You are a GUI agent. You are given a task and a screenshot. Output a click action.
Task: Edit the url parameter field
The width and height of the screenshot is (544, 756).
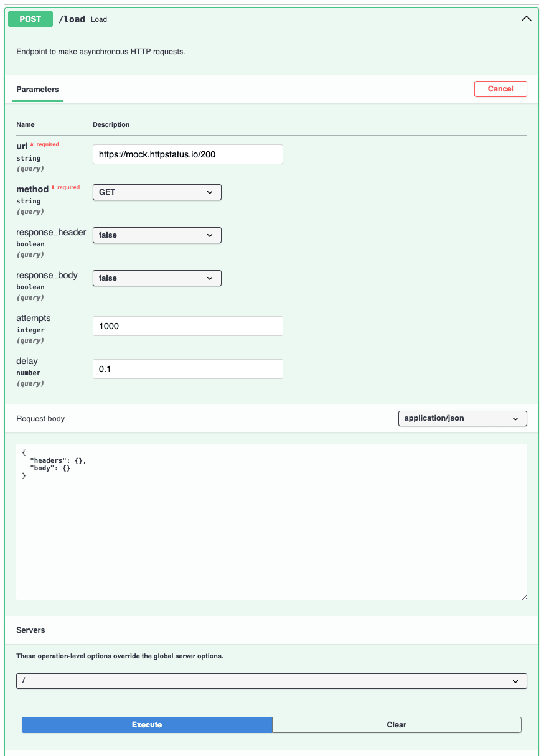point(187,154)
